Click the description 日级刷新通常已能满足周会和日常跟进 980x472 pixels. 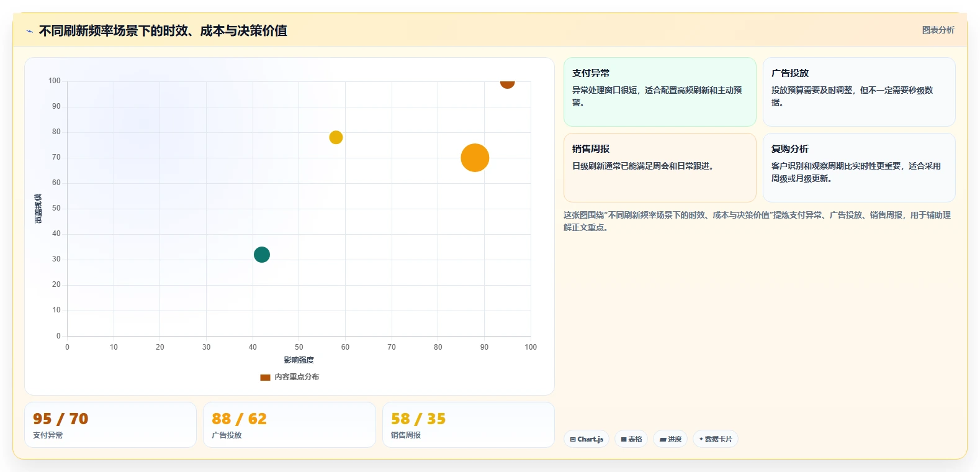coord(643,166)
